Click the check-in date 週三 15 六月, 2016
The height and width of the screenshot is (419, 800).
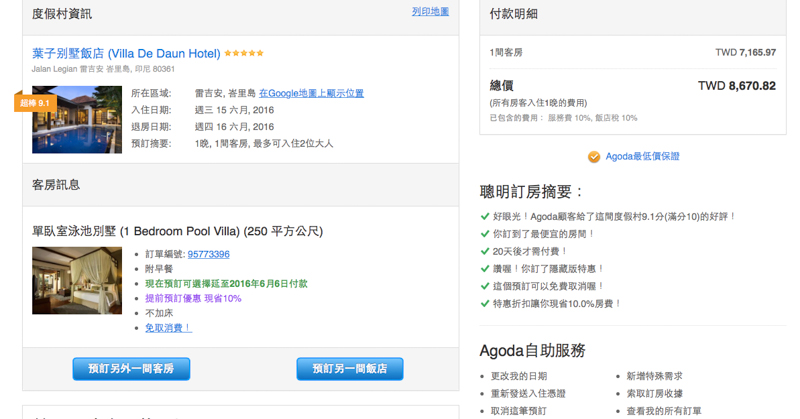pyautogui.click(x=234, y=110)
